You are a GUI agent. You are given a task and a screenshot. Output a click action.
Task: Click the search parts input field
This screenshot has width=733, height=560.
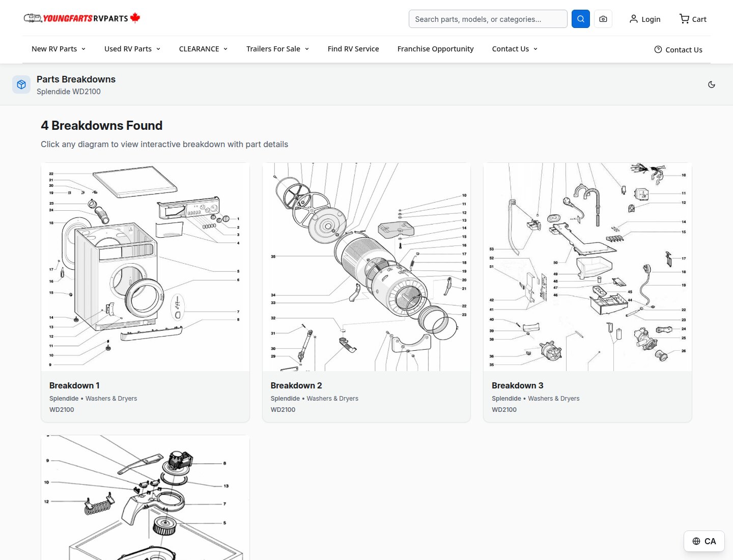pos(488,19)
